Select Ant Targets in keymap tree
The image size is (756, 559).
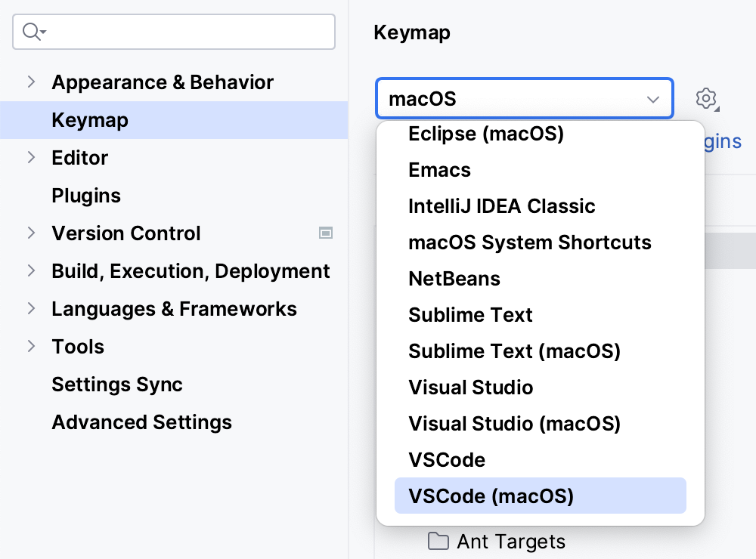(511, 541)
